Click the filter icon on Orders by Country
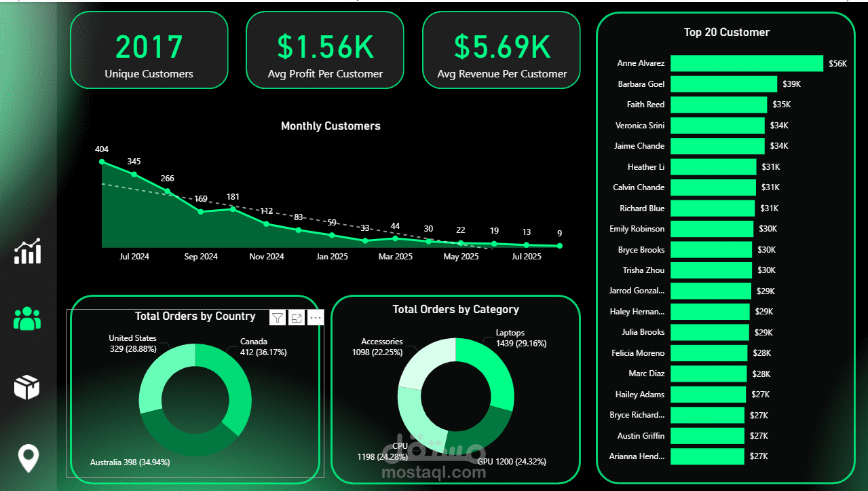 (278, 318)
